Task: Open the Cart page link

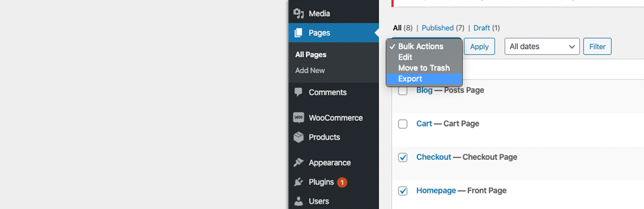Action: pyautogui.click(x=424, y=124)
